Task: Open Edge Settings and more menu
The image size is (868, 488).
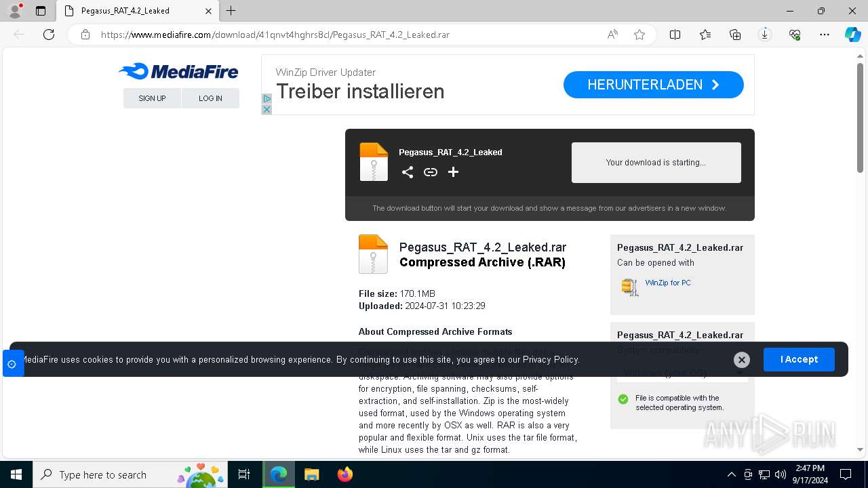Action: pos(825,35)
